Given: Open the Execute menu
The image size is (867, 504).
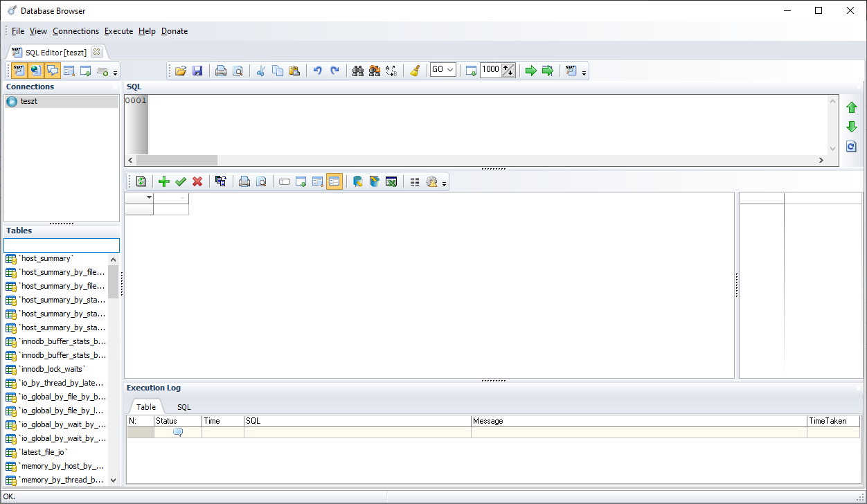Looking at the screenshot, I should pyautogui.click(x=118, y=31).
